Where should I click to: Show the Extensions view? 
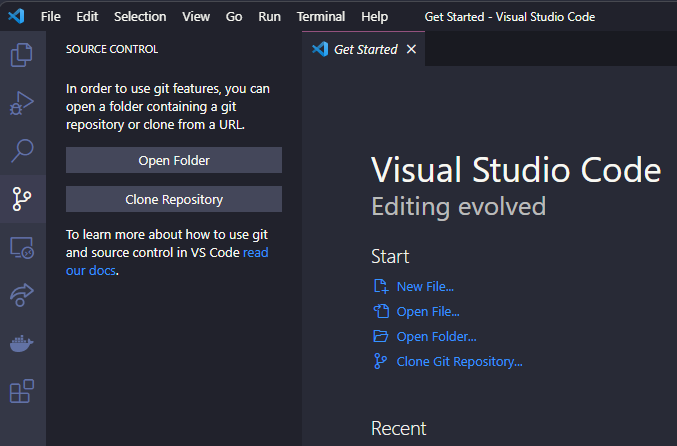pyautogui.click(x=22, y=391)
